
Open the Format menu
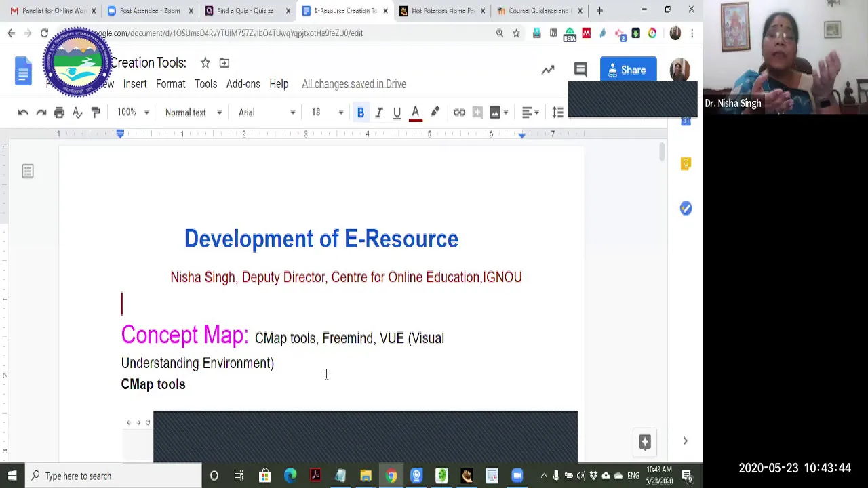click(x=170, y=84)
